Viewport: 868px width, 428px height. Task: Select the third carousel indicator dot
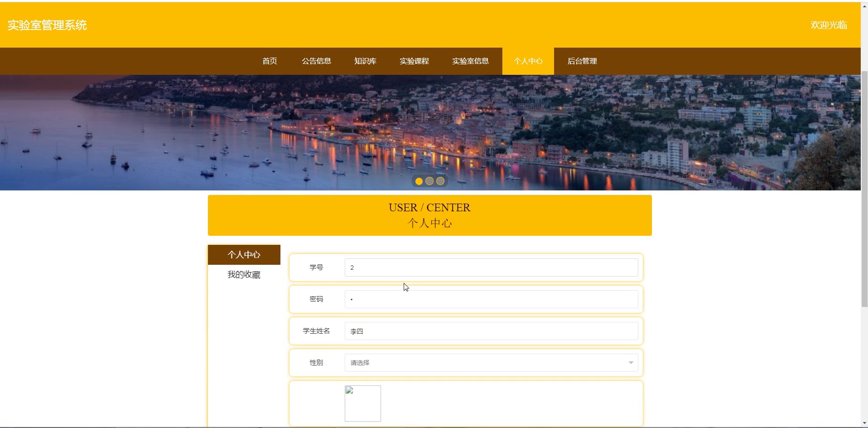440,181
